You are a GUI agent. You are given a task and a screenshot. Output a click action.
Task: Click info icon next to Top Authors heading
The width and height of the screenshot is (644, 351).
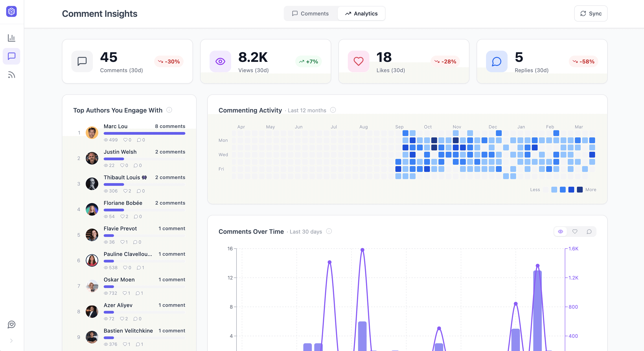pyautogui.click(x=169, y=110)
